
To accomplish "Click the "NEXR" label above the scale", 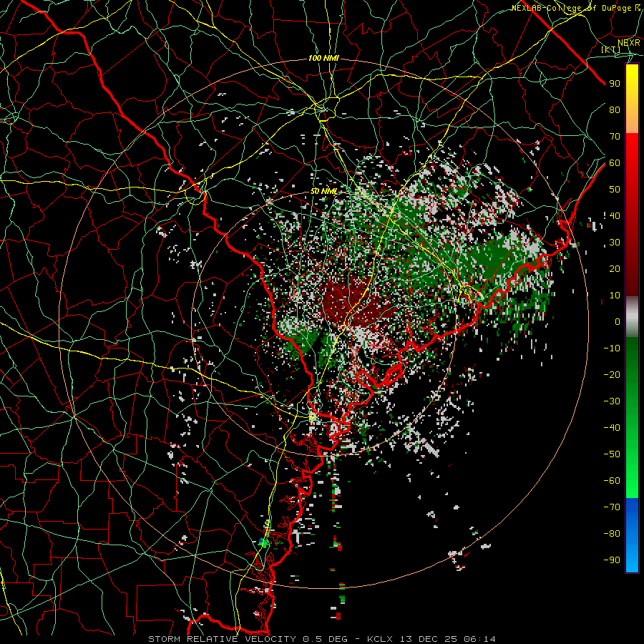I will 629,43.
